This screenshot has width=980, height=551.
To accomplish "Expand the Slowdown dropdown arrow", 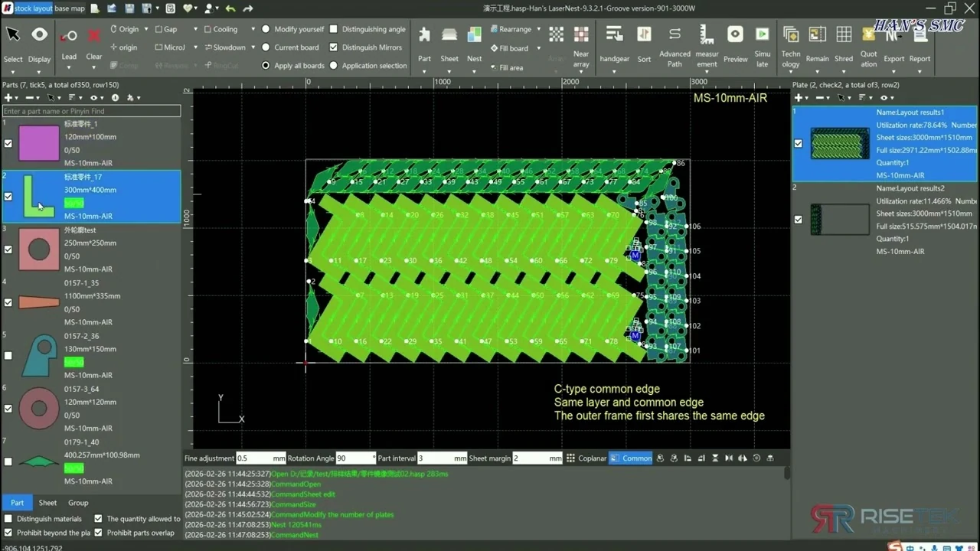I will (x=252, y=47).
